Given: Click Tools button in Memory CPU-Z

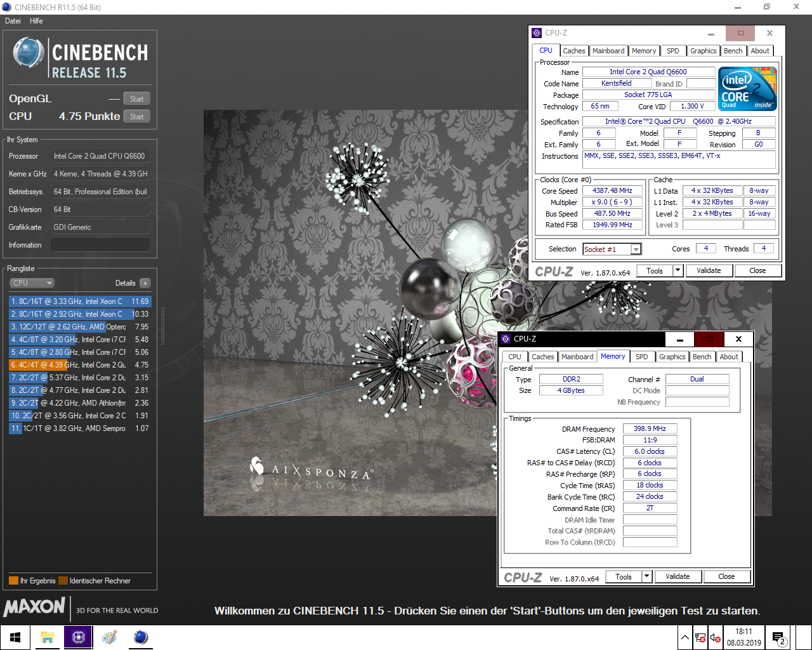Looking at the screenshot, I should tap(624, 577).
